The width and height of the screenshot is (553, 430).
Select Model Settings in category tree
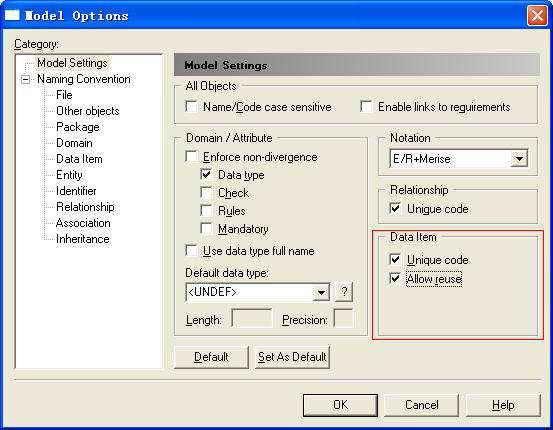[72, 63]
